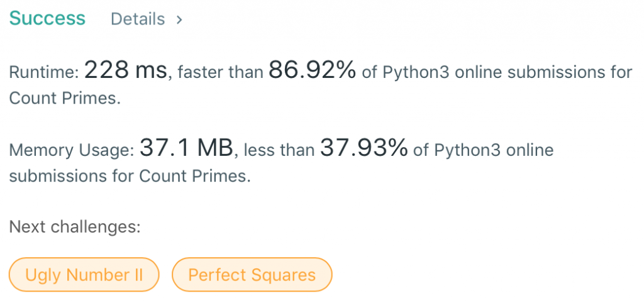Click the Runtime: label
Screen dimensions: 644x303
[43, 72]
